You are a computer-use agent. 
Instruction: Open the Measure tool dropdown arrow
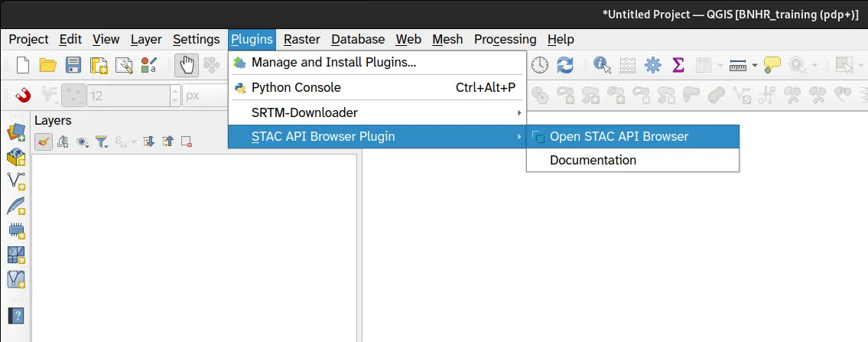pos(754,65)
